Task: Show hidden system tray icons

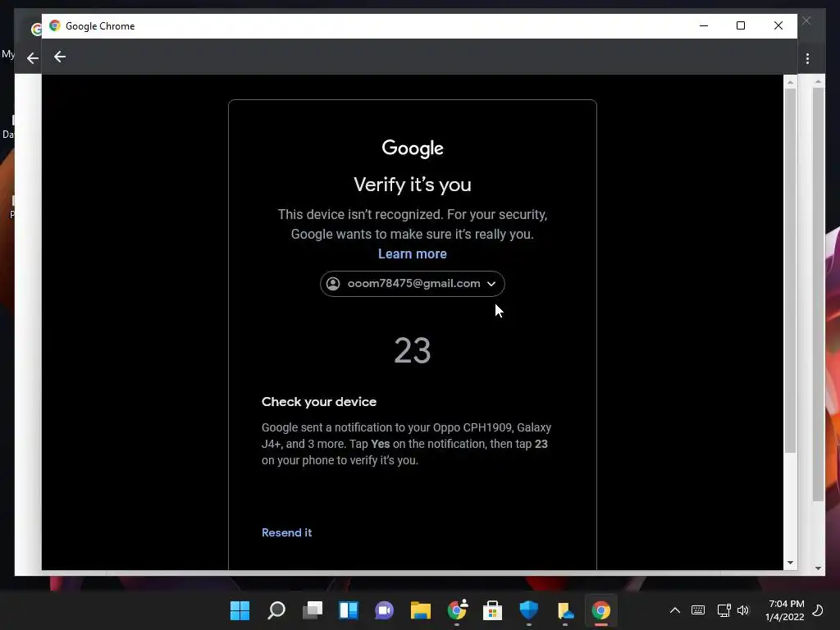Action: tap(675, 610)
